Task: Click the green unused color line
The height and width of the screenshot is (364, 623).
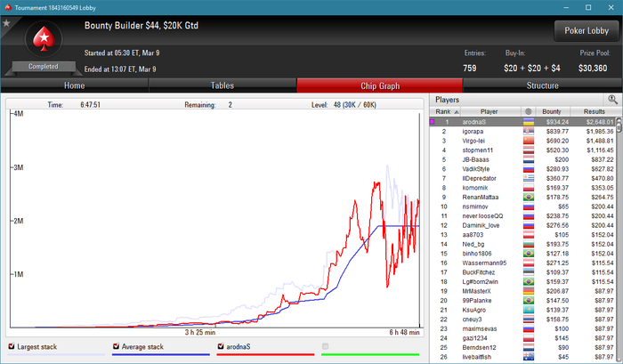Action: [x=370, y=354]
